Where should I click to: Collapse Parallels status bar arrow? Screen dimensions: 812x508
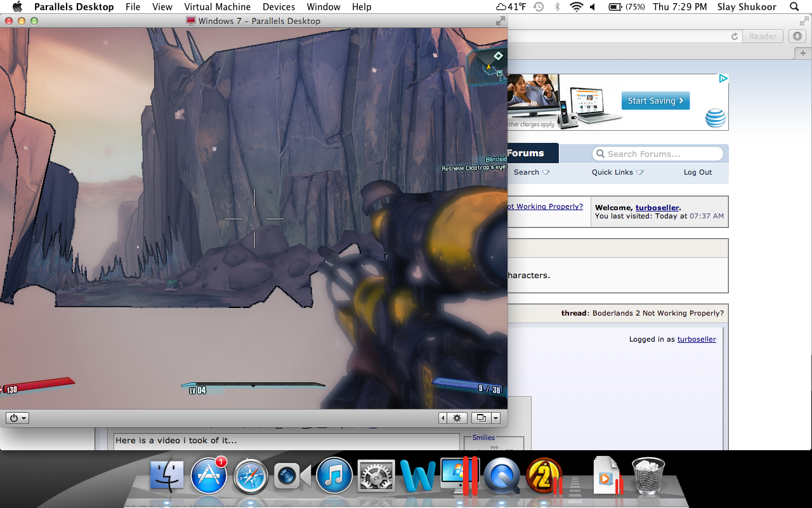[443, 418]
